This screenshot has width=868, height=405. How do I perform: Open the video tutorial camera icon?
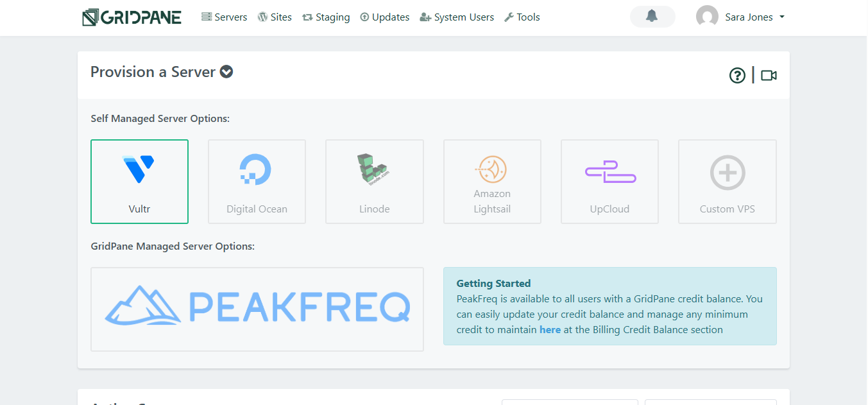[x=769, y=76]
